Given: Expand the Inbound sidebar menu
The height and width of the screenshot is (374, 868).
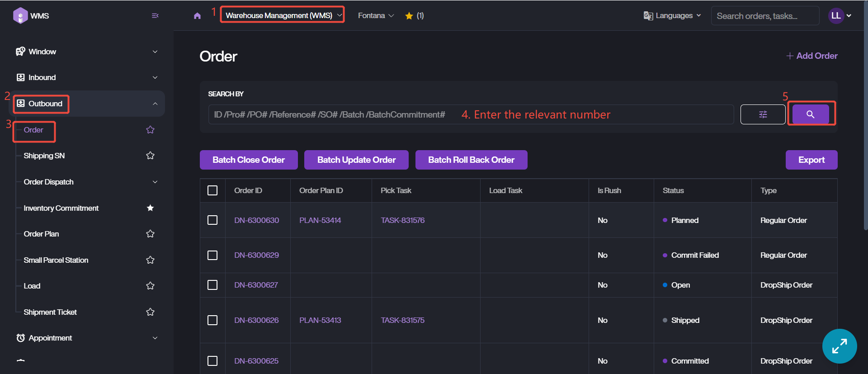Looking at the screenshot, I should click(87, 77).
